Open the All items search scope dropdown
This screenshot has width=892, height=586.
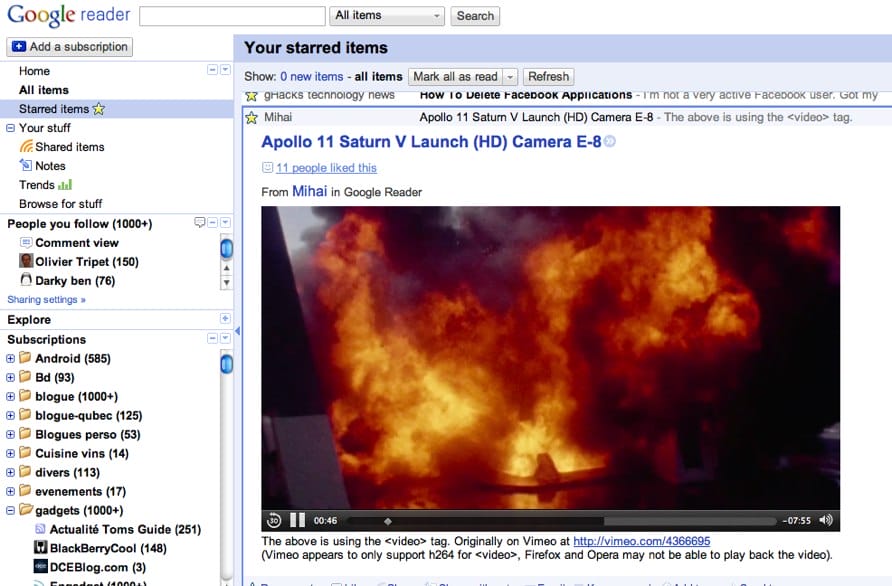[x=386, y=15]
